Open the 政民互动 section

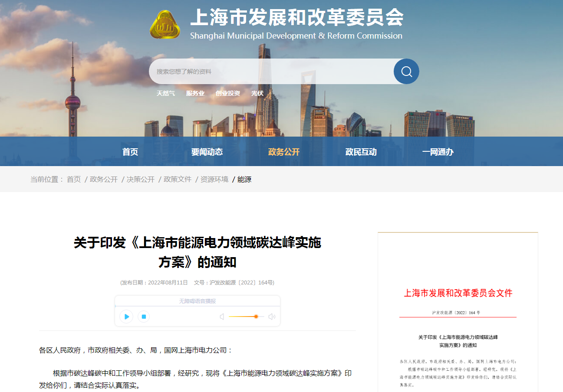pyautogui.click(x=360, y=151)
